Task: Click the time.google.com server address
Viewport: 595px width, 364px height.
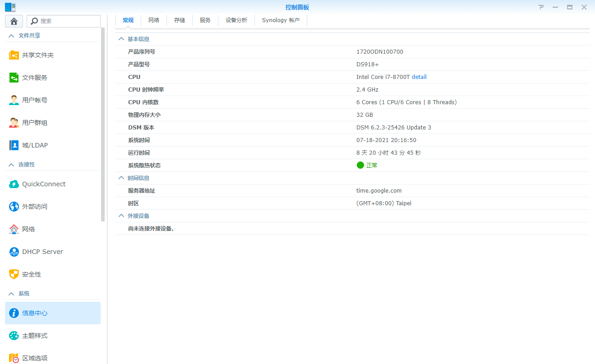Action: pyautogui.click(x=379, y=191)
